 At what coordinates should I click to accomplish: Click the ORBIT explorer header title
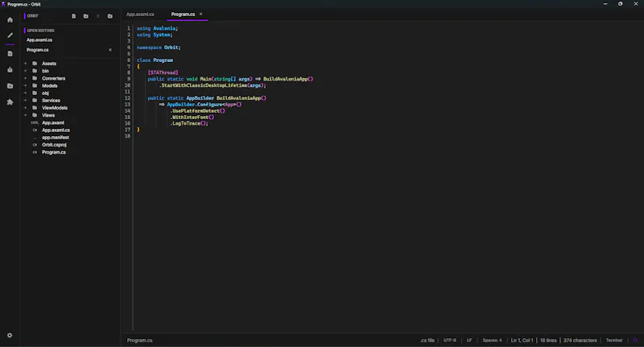point(32,15)
